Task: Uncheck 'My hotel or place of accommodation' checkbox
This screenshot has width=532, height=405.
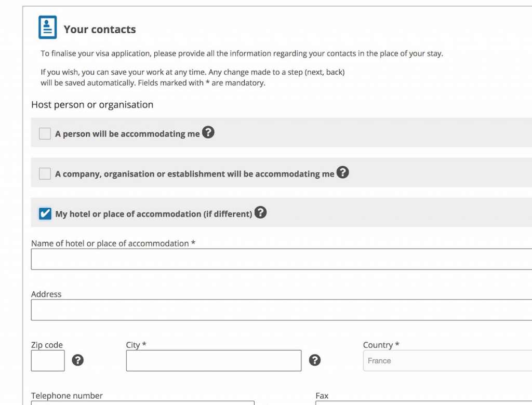Action: tap(45, 214)
